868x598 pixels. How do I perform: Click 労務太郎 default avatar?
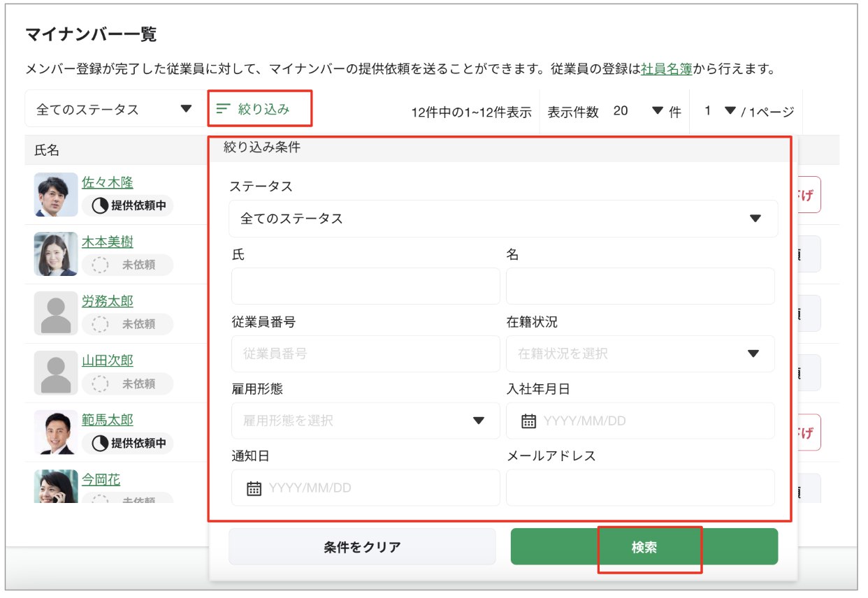[x=56, y=314]
